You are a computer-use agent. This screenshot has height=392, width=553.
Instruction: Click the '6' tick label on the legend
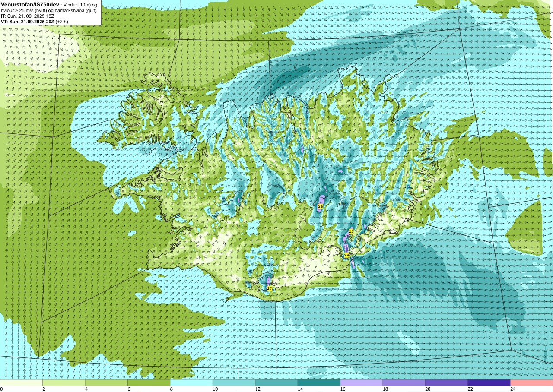pyautogui.click(x=128, y=389)
